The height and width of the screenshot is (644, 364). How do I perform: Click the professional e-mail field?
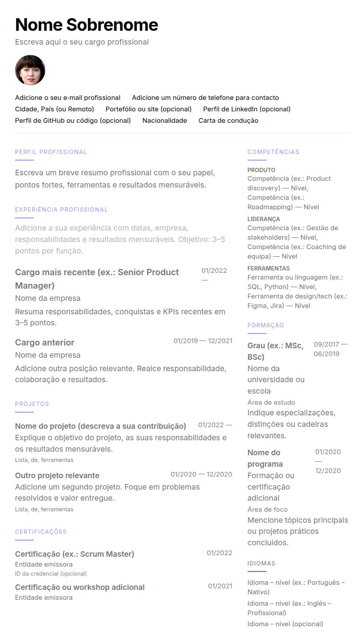(x=68, y=98)
